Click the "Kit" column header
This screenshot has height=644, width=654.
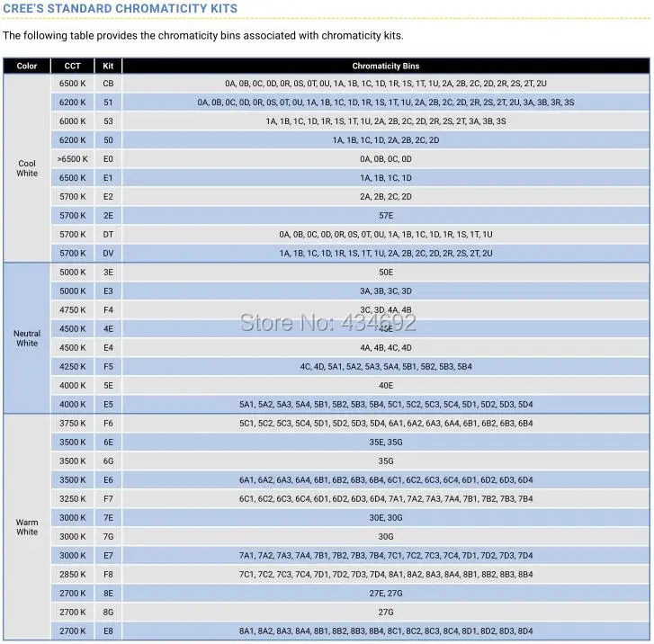point(108,66)
